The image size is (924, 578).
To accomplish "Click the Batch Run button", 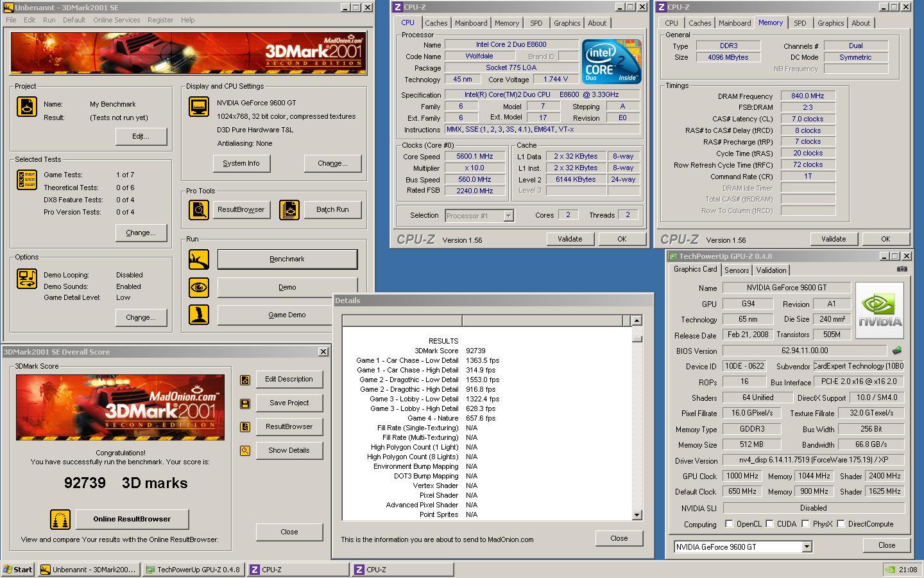I will [332, 209].
